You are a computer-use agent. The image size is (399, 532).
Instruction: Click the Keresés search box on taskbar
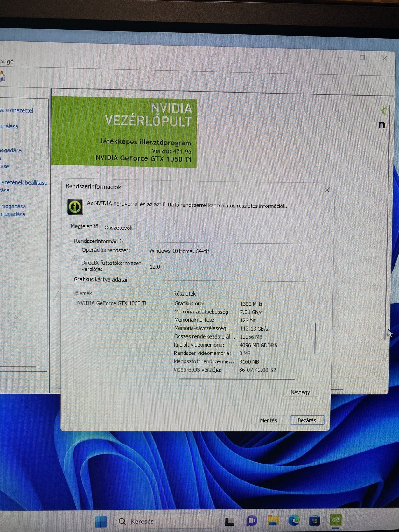[x=165, y=521]
